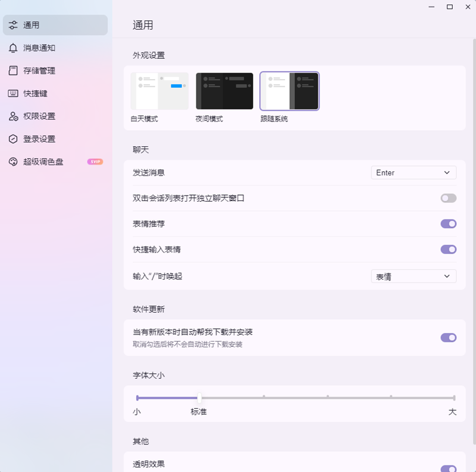Click the storage card icon for 存储管理
476x472 pixels.
(x=13, y=71)
